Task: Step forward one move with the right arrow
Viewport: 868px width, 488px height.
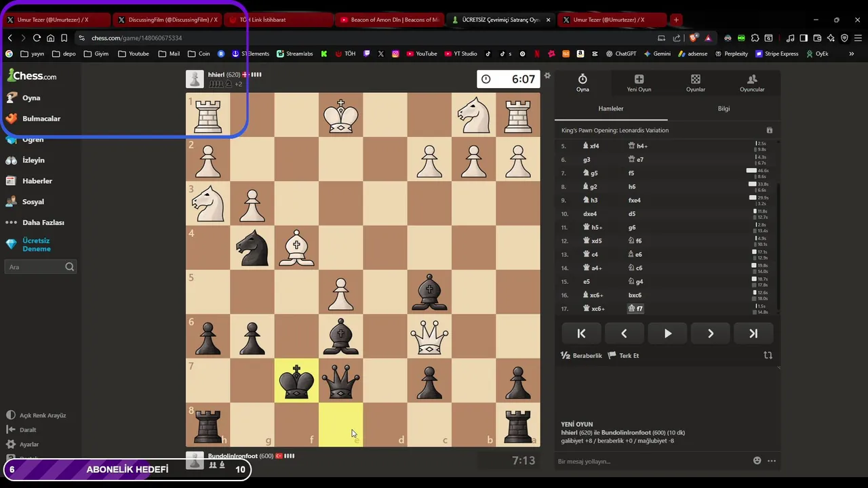Action: [x=710, y=333]
